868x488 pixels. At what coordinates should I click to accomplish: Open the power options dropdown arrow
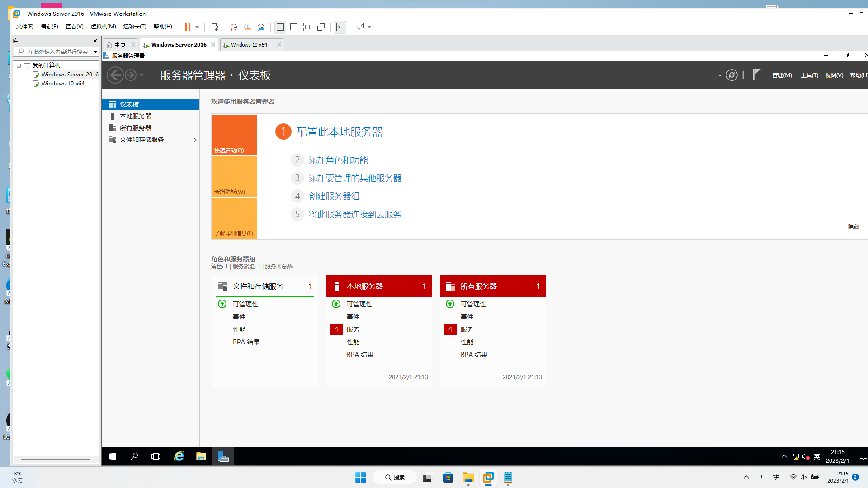coord(197,27)
